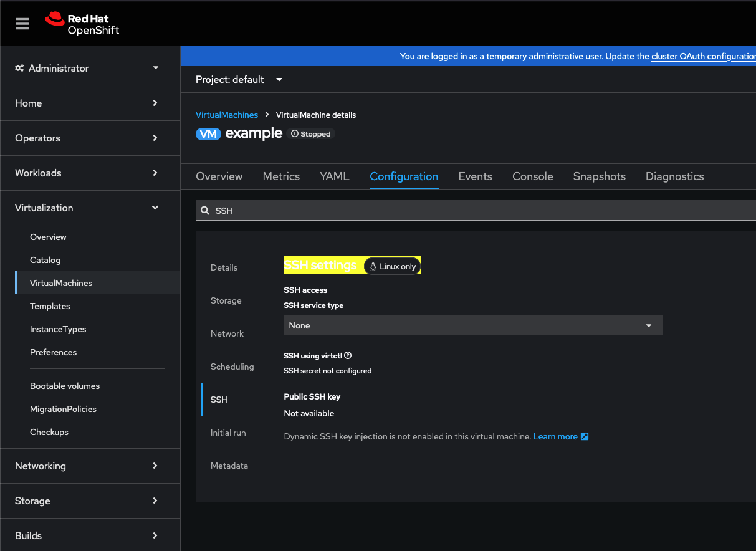This screenshot has height=551, width=756.
Task: Click the external link icon after Learn more
Action: [585, 436]
